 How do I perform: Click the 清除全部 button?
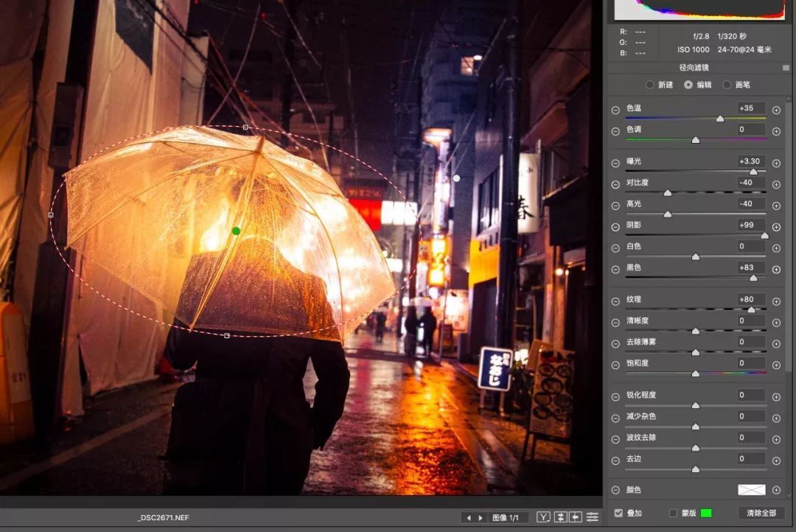coord(761,514)
